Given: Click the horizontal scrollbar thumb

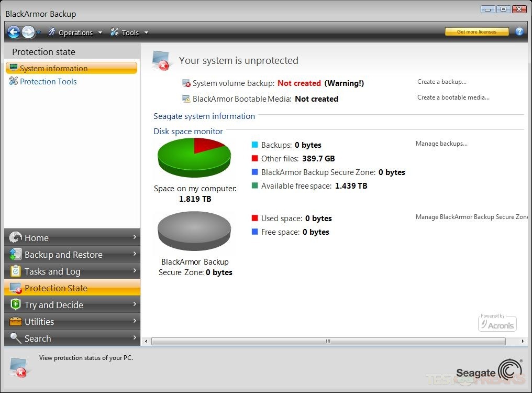Looking at the screenshot, I should (328, 341).
